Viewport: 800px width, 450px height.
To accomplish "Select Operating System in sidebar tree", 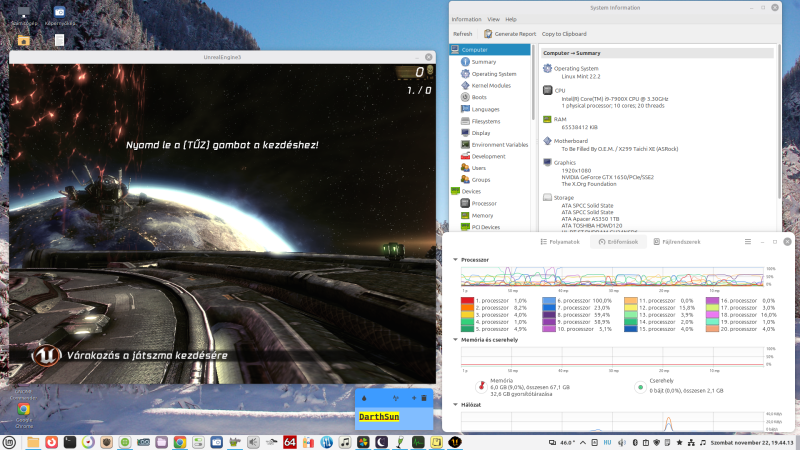I will pyautogui.click(x=493, y=74).
